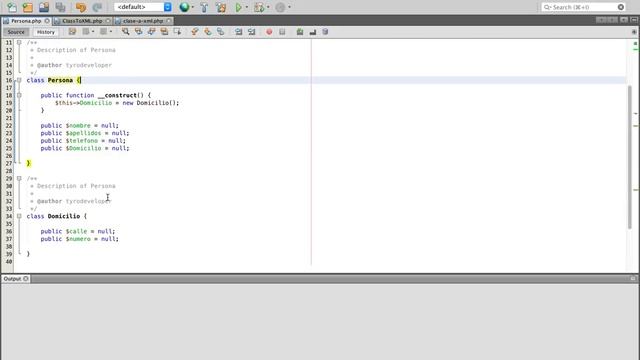Start macro recording with red circle
Image resolution: width=640 pixels, height=360 pixels.
click(x=269, y=32)
